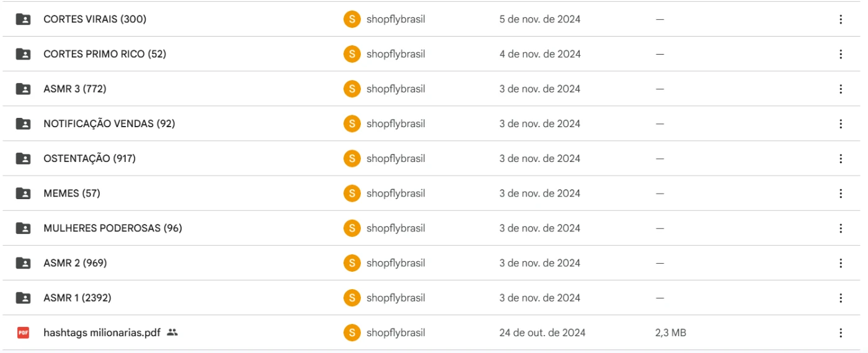Click owner name shopflybrasil in the OSTENTAÇÃO row

pyautogui.click(x=396, y=158)
